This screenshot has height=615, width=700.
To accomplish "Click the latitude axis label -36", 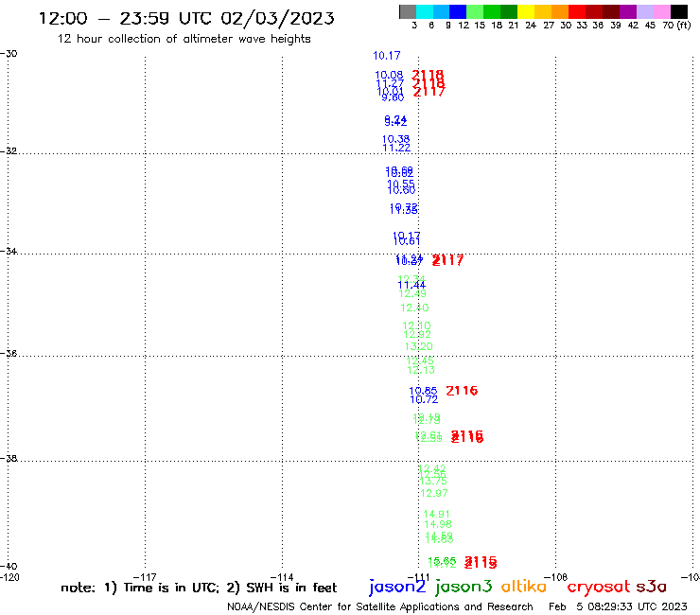I will (9, 353).
